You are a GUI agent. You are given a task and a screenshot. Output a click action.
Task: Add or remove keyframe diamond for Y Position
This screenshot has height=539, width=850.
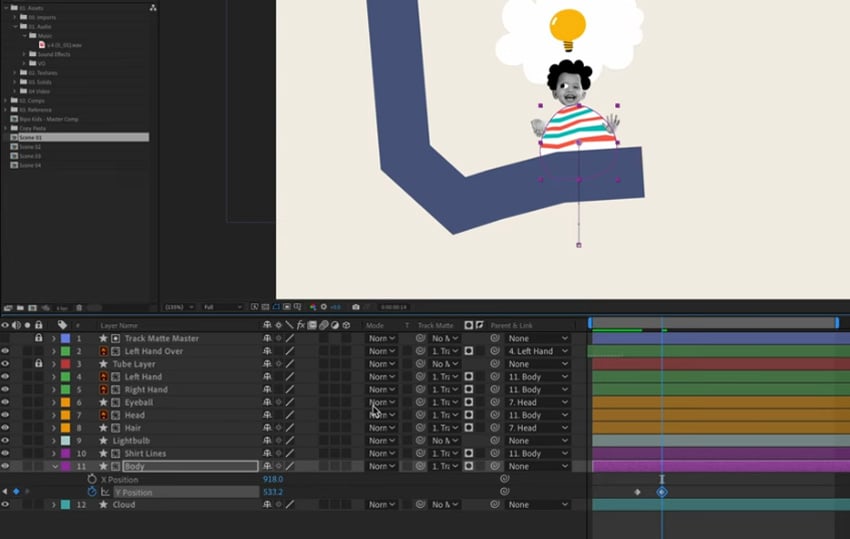click(x=16, y=492)
